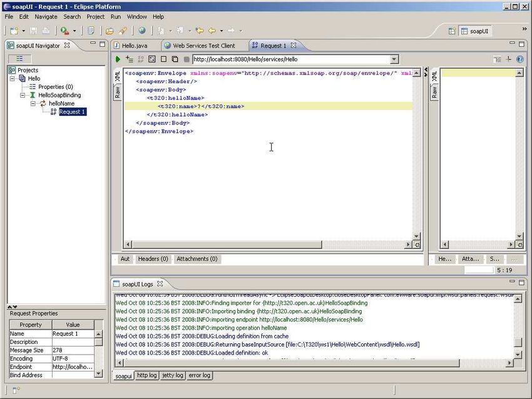This screenshot has width=532, height=399.
Task: Click the plus icon beside the help button
Action: pos(509,59)
